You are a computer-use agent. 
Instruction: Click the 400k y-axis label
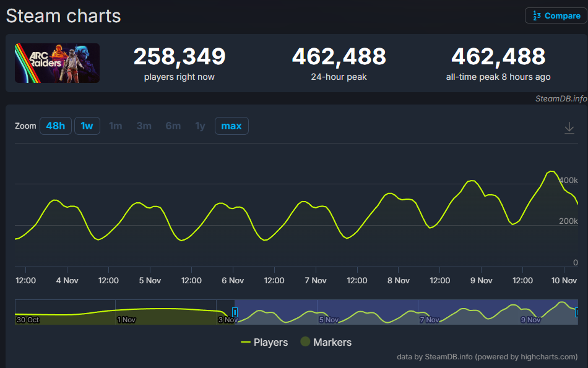[568, 180]
